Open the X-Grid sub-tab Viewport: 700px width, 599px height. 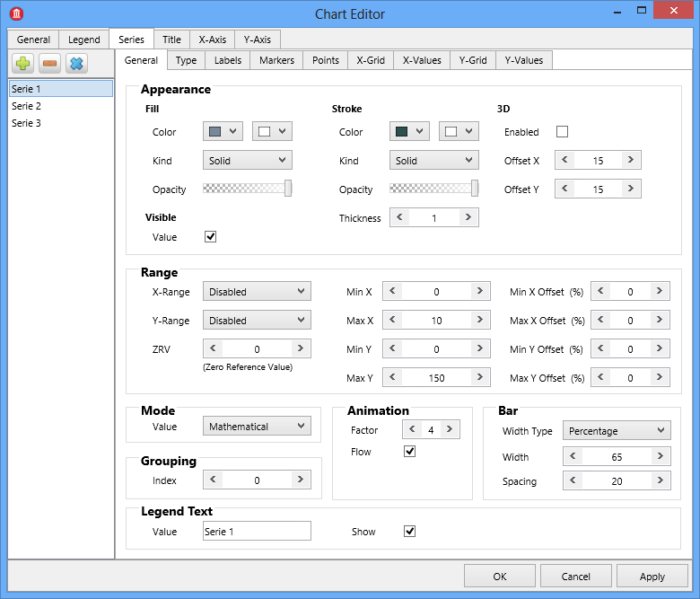[371, 60]
